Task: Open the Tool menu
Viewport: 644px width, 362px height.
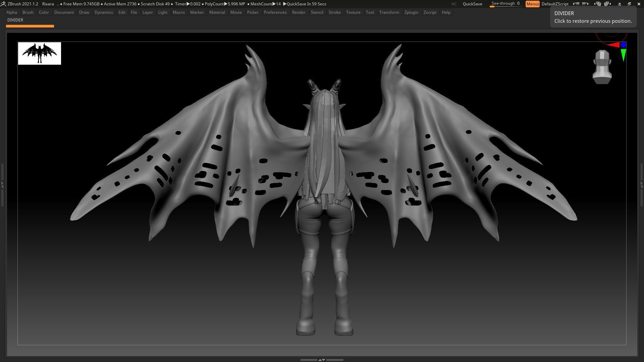Action: (370, 12)
